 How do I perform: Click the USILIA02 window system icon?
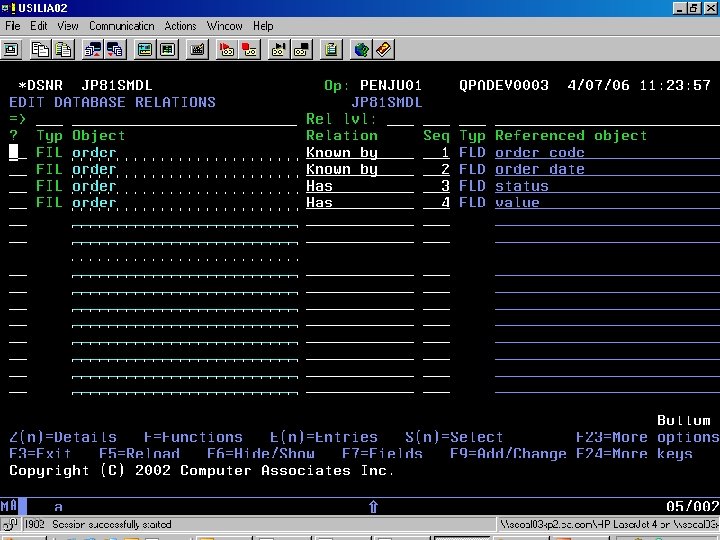click(x=8, y=8)
